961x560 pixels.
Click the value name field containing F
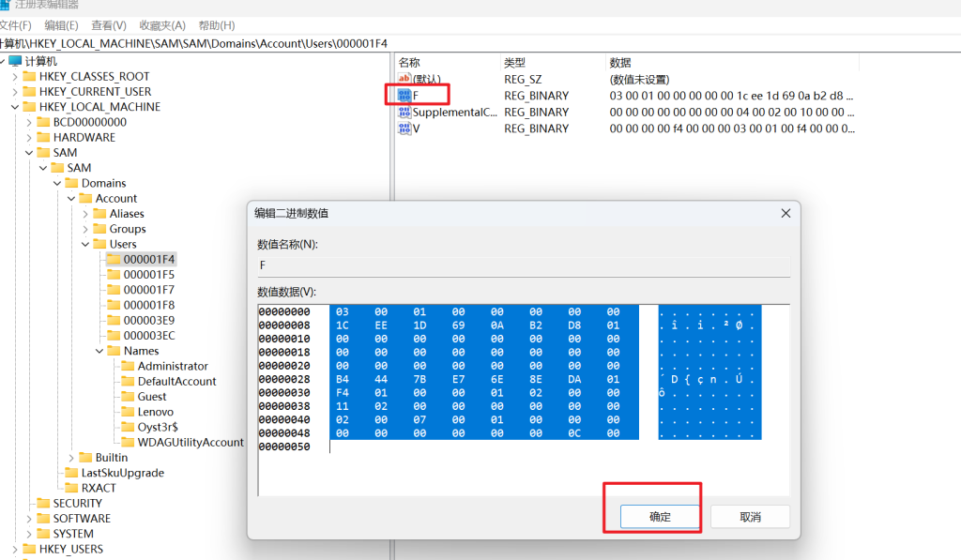pyautogui.click(x=523, y=265)
